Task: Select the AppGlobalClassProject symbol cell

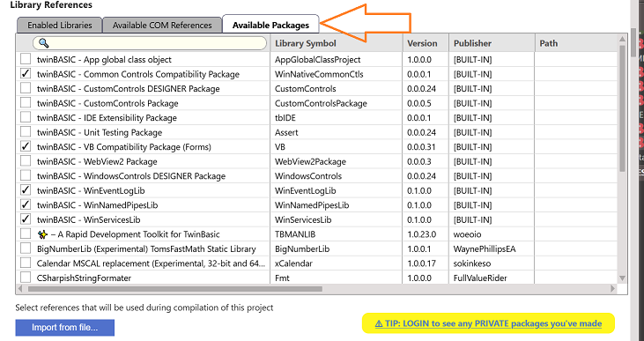Action: pyautogui.click(x=337, y=60)
